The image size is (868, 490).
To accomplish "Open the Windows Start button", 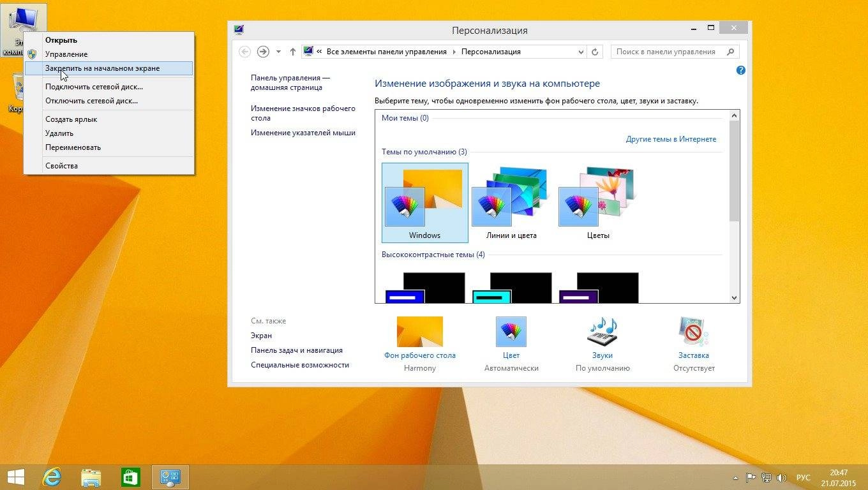I will (x=15, y=477).
